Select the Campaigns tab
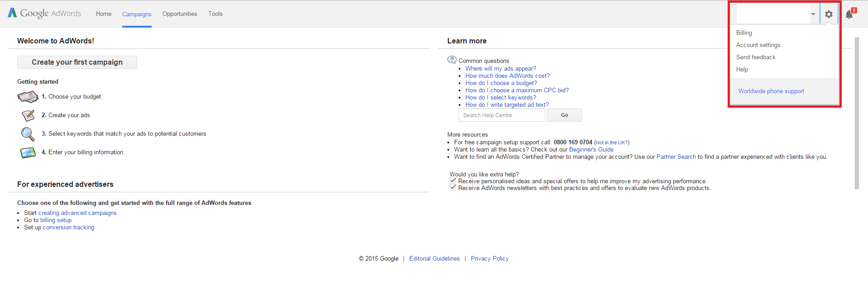Image resolution: width=868 pixels, height=290 pixels. [x=137, y=14]
